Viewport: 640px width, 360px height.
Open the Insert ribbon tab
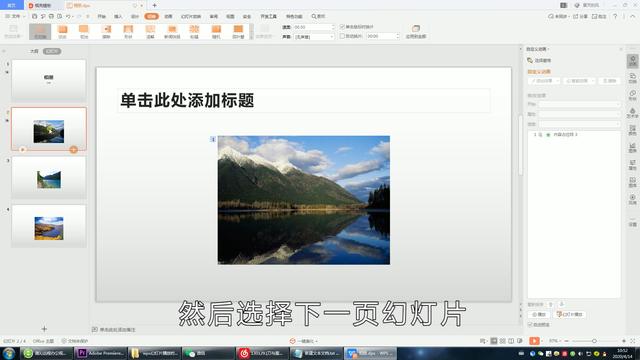point(118,16)
